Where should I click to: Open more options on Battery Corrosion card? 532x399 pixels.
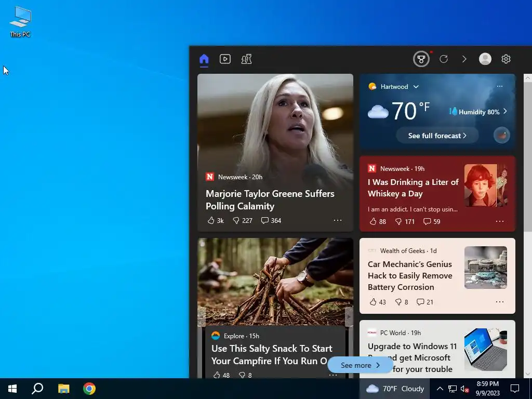500,302
